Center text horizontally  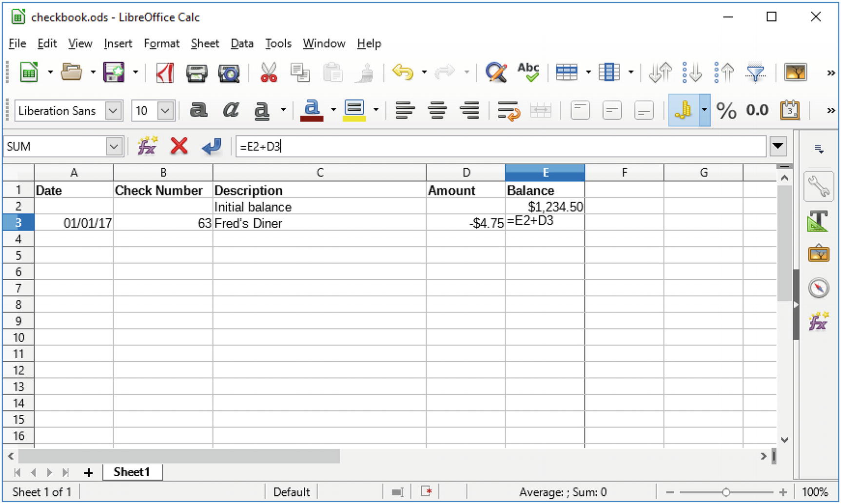click(437, 111)
